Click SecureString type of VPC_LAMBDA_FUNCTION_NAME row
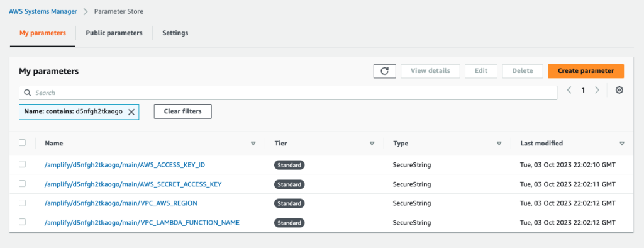Image resolution: width=644 pixels, height=248 pixels. coord(412,222)
